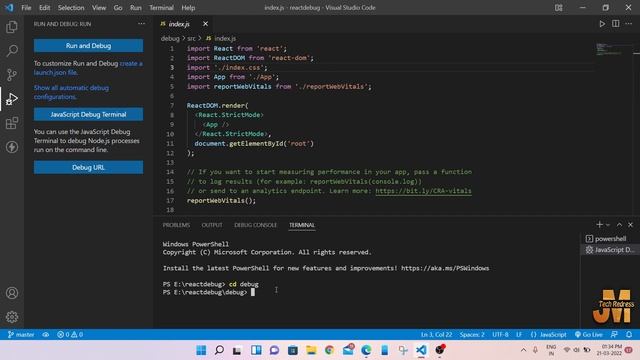Open the Terminal menu
Image resolution: width=640 pixels, height=360 pixels.
click(x=161, y=7)
